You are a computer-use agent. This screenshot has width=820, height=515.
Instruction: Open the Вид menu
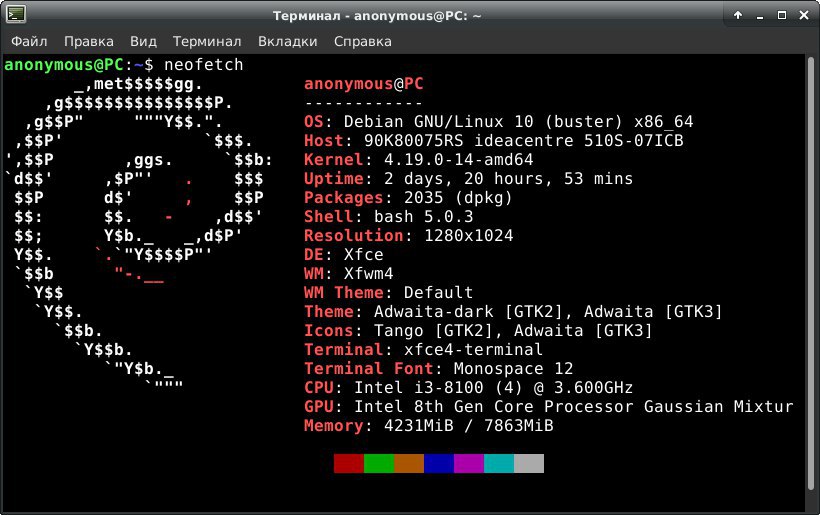click(143, 41)
